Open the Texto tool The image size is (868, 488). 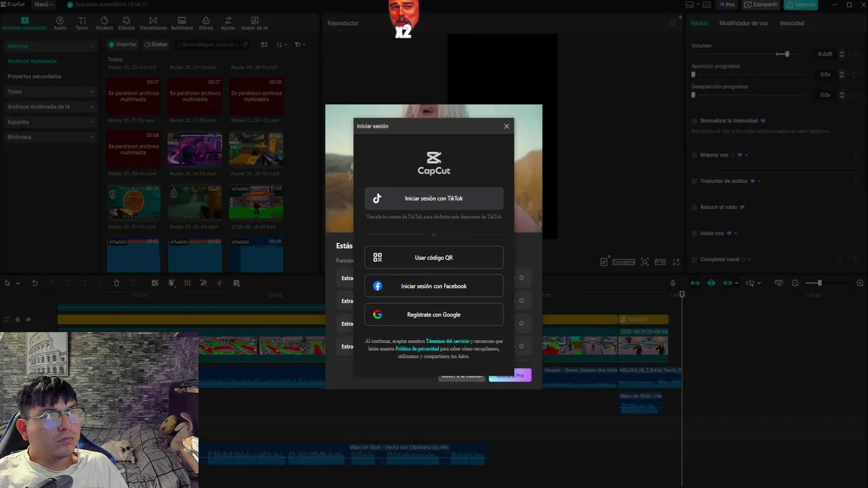81,24
